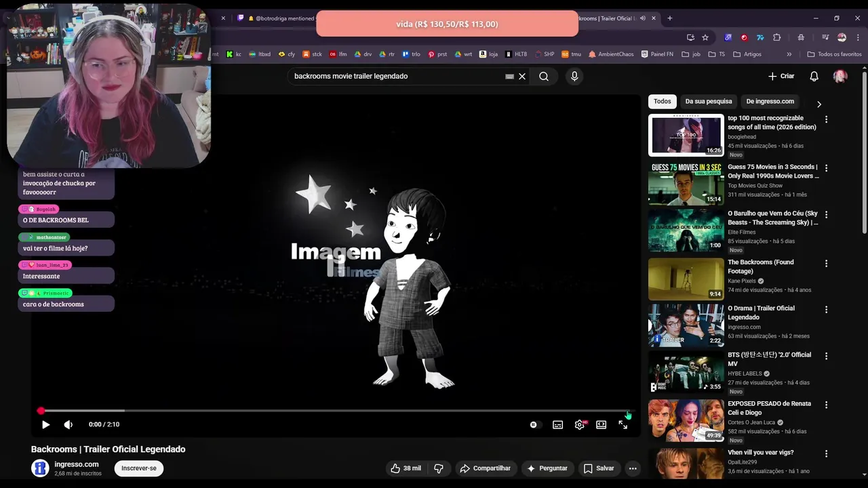Screen dimensions: 868x488
Task: Open the stck bookmark
Action: 312,54
